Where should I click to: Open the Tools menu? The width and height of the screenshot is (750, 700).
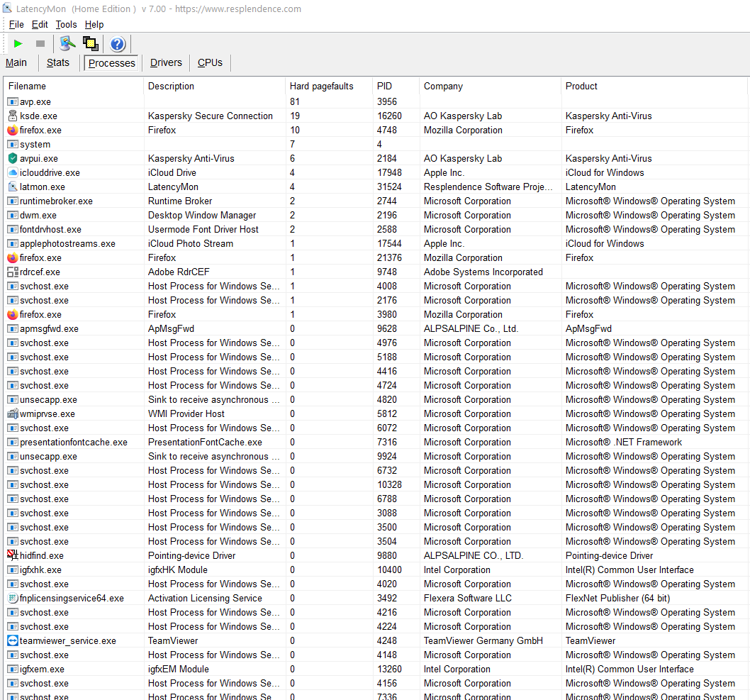click(x=66, y=24)
